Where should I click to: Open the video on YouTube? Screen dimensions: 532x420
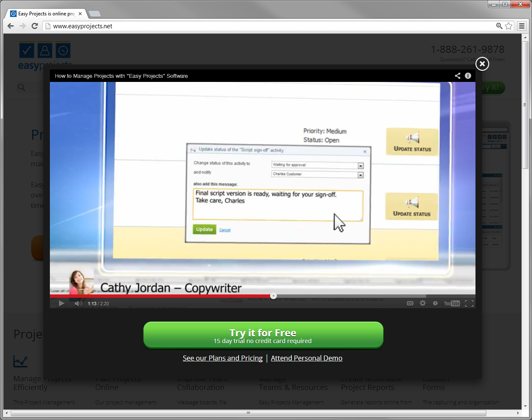[x=452, y=304]
